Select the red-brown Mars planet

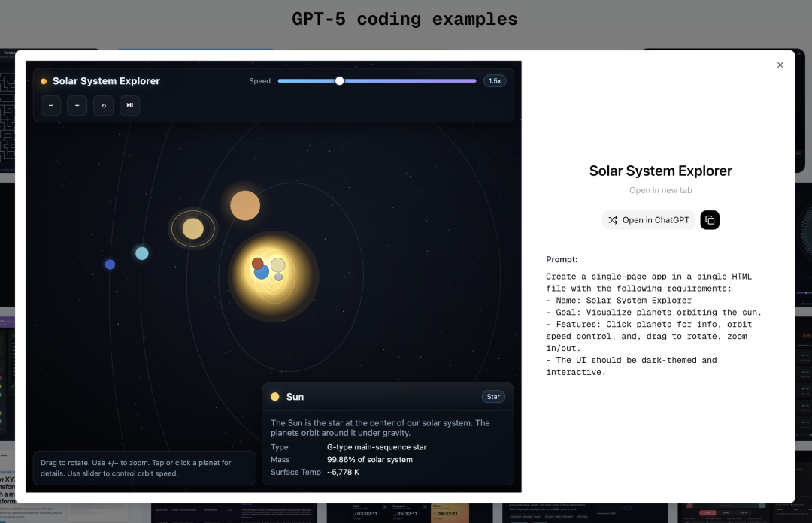pos(256,262)
